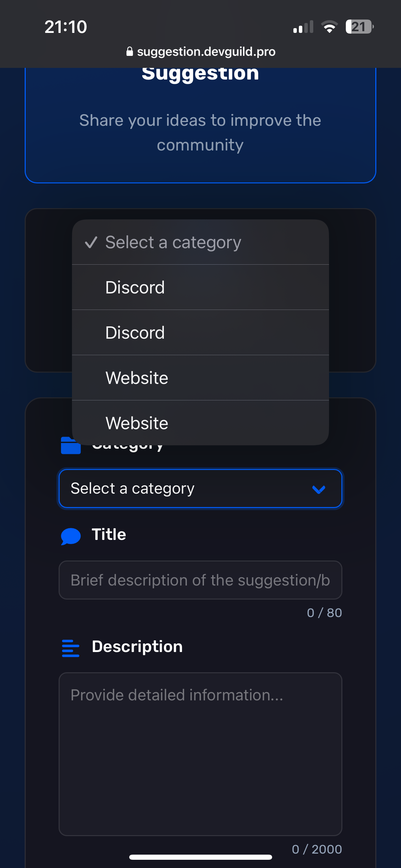This screenshot has height=868, width=401.
Task: Tap the white home indicator bar
Action: 200,857
